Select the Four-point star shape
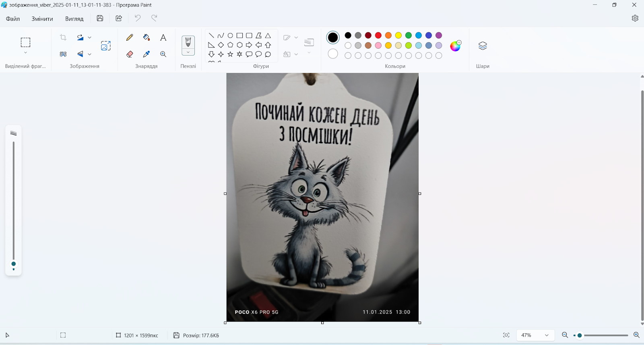This screenshot has height=345, width=644. [221, 54]
